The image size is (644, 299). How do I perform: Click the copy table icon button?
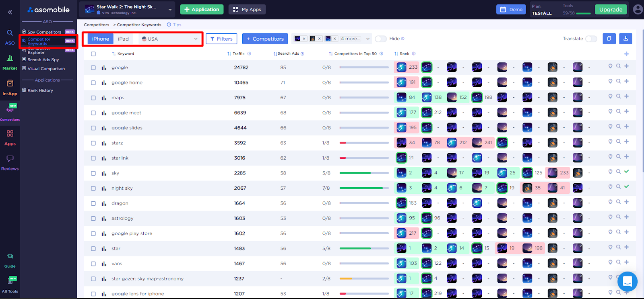click(609, 39)
